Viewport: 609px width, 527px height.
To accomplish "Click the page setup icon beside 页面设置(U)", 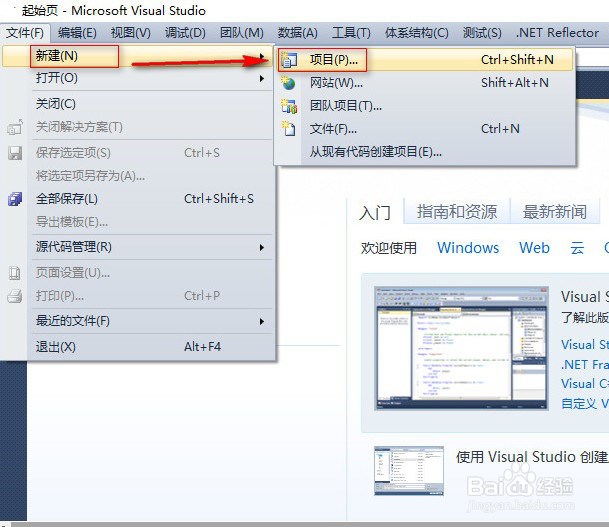I will [15, 273].
